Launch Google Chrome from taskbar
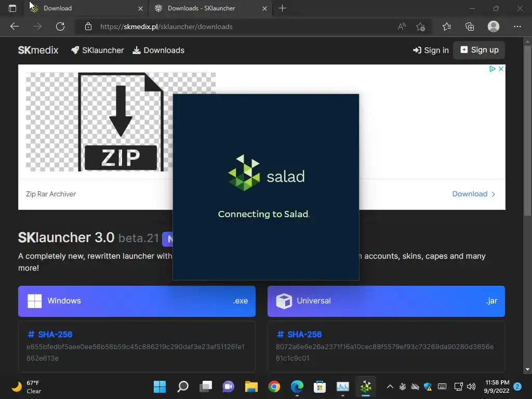The height and width of the screenshot is (399, 532). click(274, 387)
